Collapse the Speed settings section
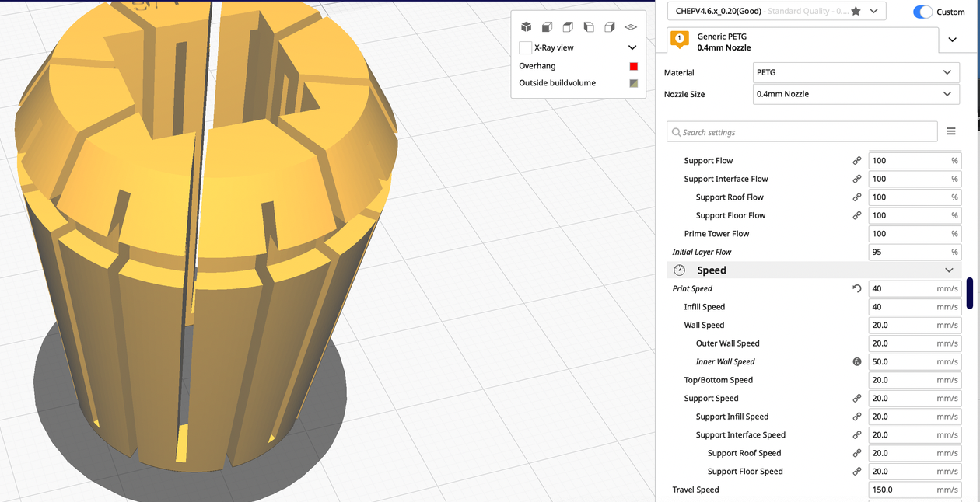 [948, 270]
